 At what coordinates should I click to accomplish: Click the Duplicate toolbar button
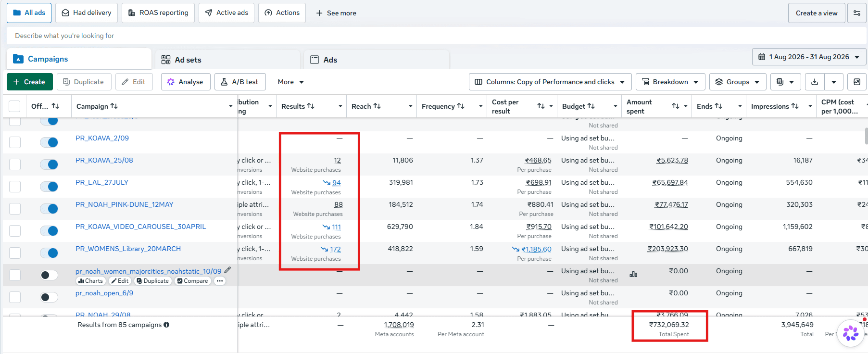[84, 82]
